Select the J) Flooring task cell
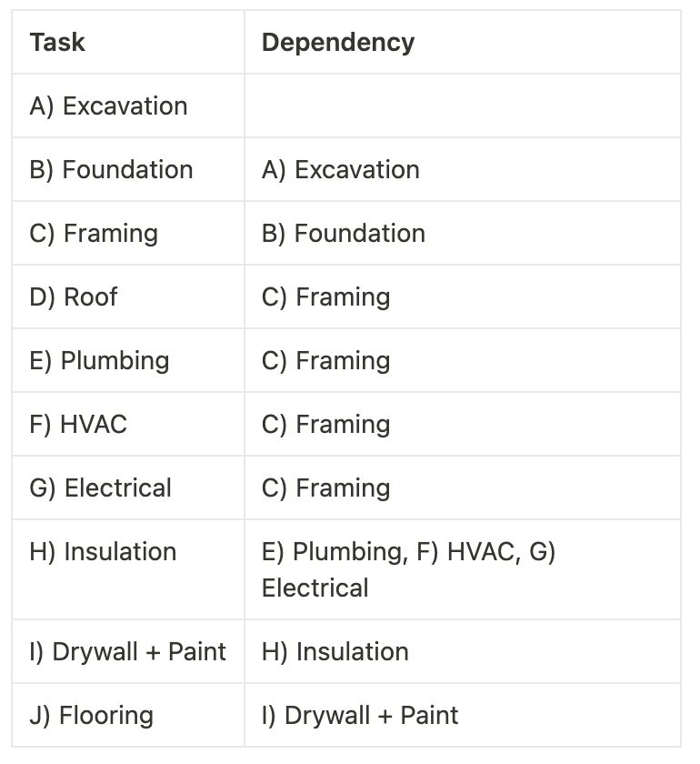Viewport: 700px width, 764px height. 128,715
